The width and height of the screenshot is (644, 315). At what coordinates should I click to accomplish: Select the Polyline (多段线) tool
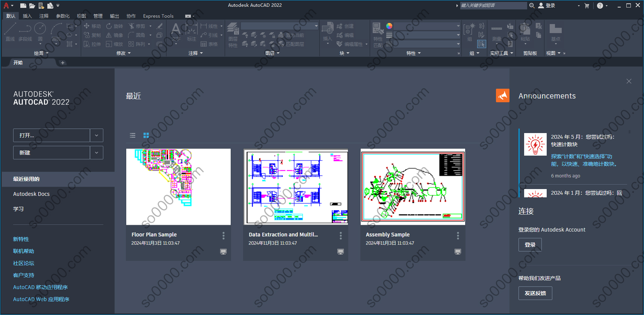25,32
